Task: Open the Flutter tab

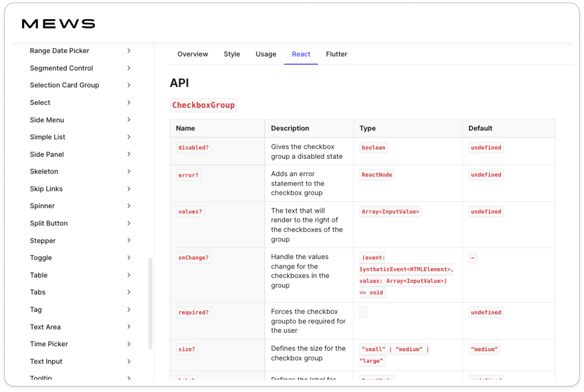Action: coord(336,54)
